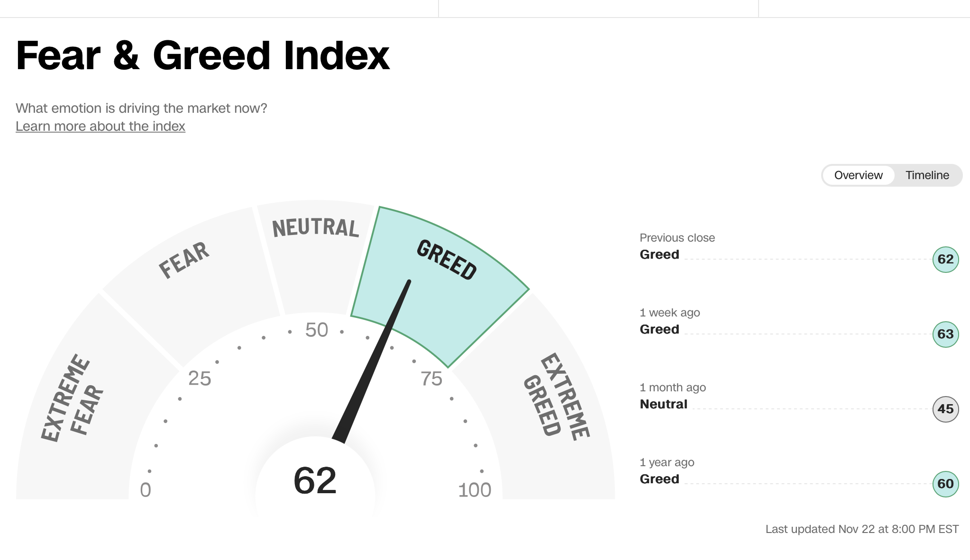Click the Fear & Greed Index heading

pyautogui.click(x=202, y=55)
